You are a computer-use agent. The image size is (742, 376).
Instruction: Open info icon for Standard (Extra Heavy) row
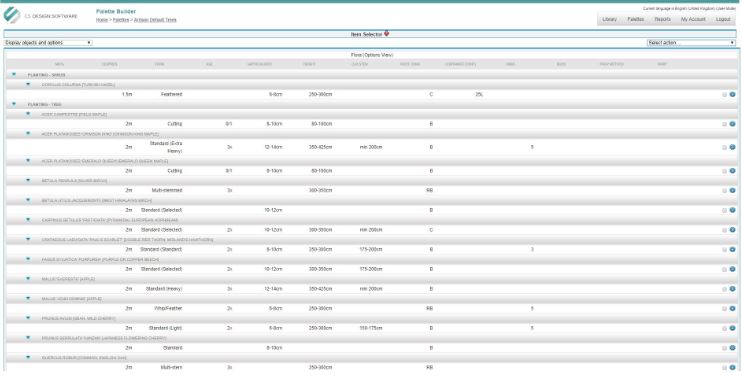coord(732,147)
